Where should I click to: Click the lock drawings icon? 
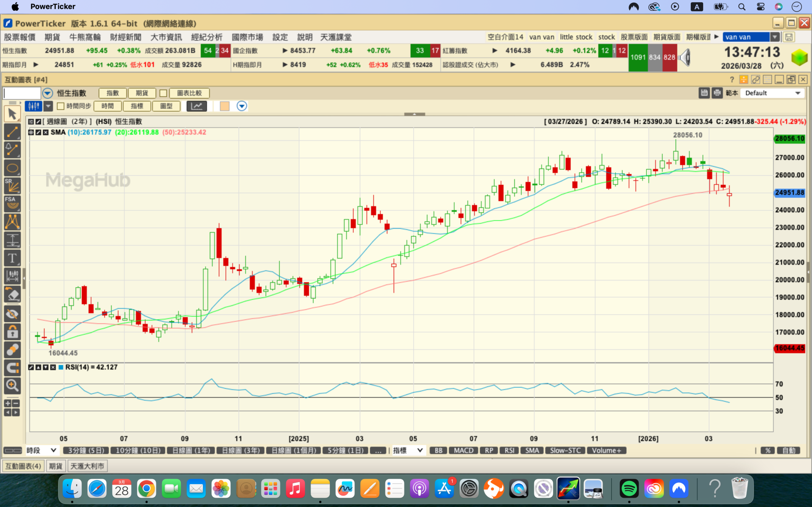click(x=12, y=332)
